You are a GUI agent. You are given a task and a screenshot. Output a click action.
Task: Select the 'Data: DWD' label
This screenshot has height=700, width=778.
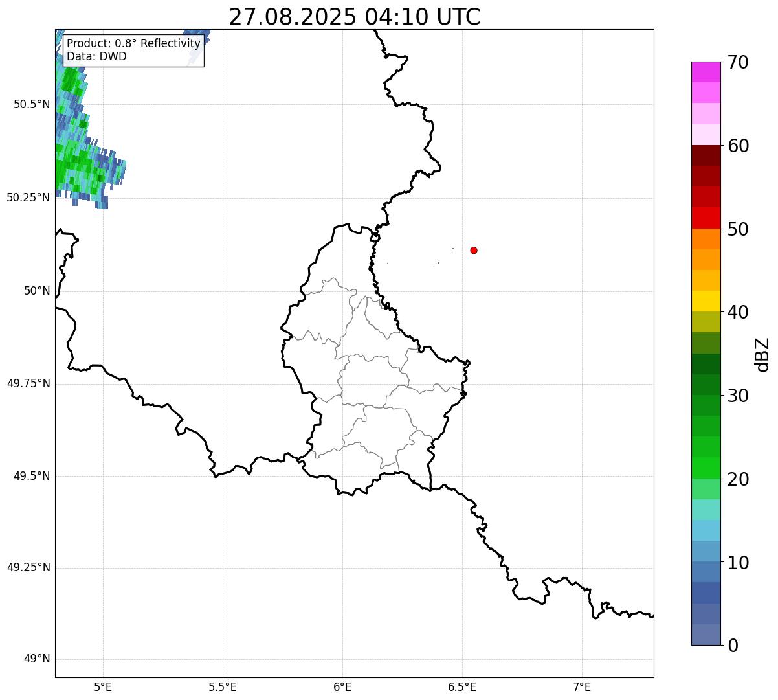[x=97, y=56]
